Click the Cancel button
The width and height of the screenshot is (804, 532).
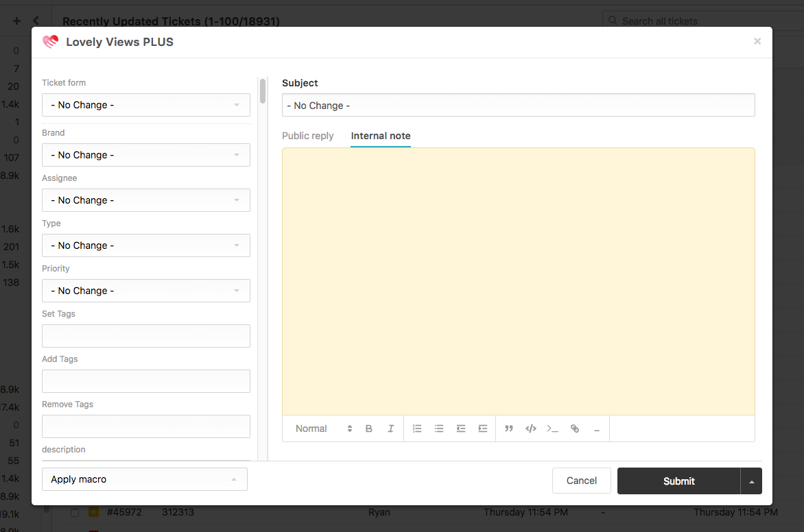click(x=582, y=481)
